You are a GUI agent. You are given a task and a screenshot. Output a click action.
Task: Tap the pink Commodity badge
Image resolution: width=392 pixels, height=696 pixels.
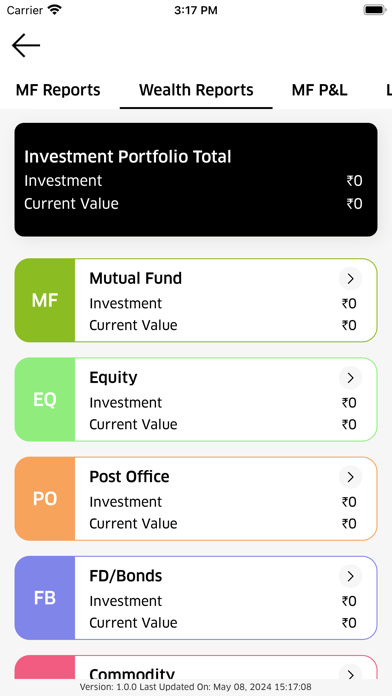[45, 667]
